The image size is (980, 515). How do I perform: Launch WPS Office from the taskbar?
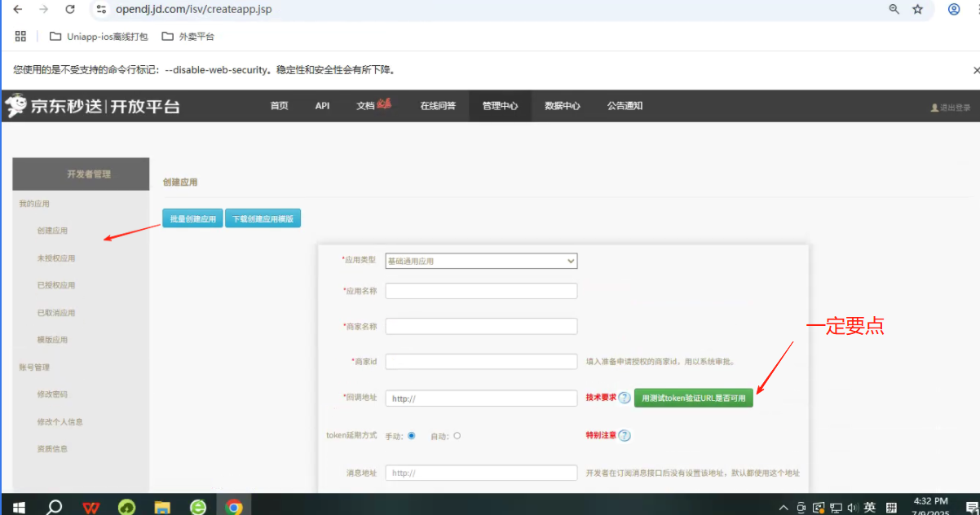pos(91,507)
